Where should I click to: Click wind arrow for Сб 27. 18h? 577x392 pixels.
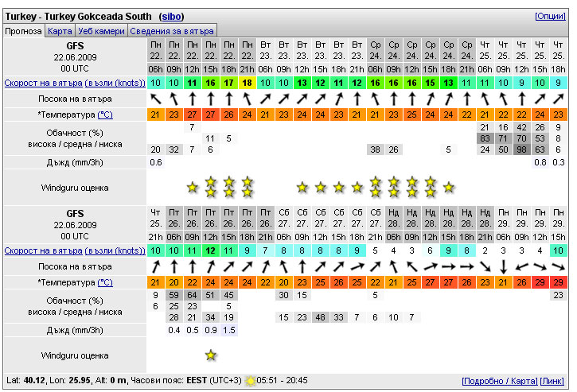[357, 266]
